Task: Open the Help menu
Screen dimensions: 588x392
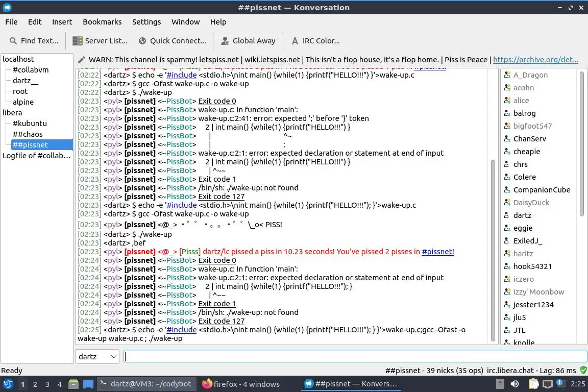Action: click(x=218, y=22)
